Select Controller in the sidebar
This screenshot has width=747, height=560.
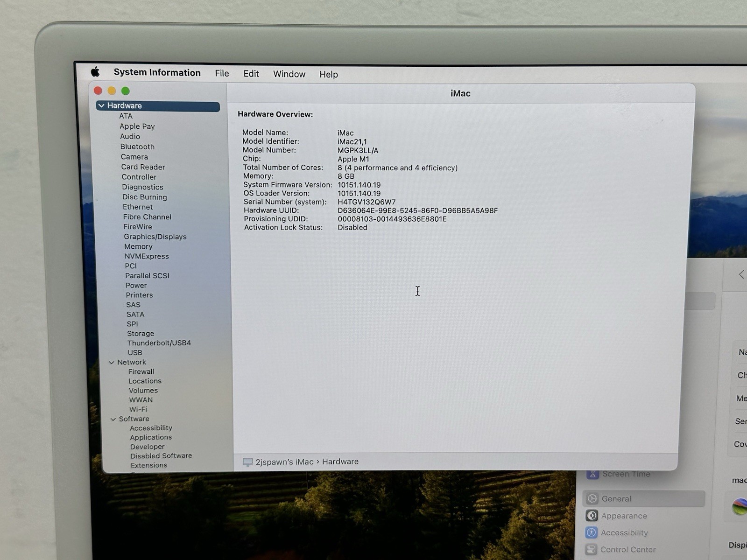[139, 177]
